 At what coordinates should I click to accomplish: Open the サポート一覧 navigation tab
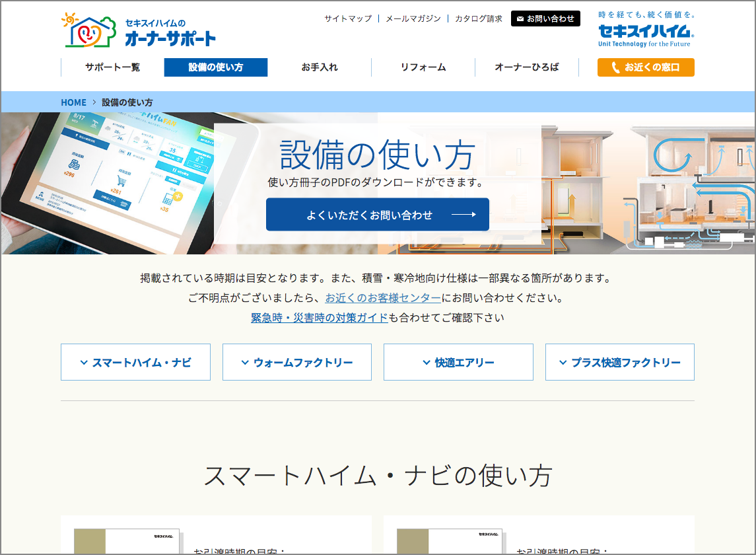pos(112,67)
